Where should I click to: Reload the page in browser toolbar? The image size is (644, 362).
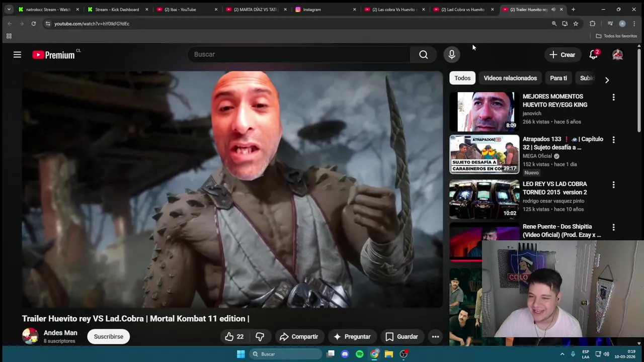coord(34,24)
